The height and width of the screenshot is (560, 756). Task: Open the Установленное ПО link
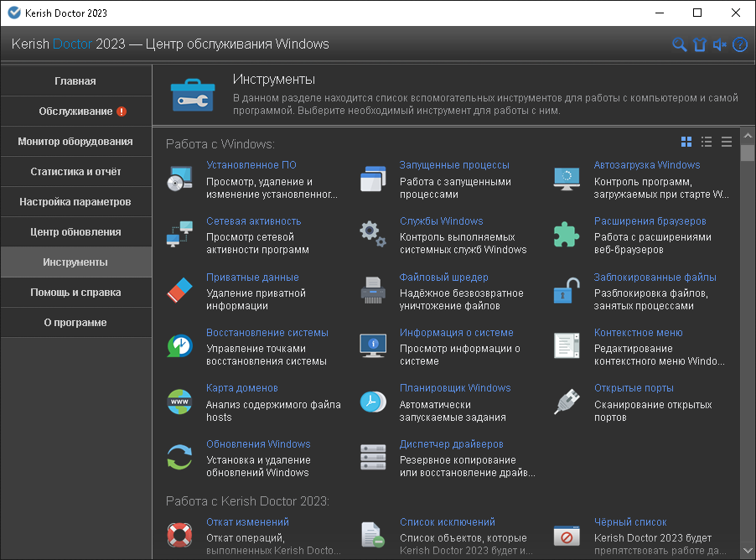(251, 165)
